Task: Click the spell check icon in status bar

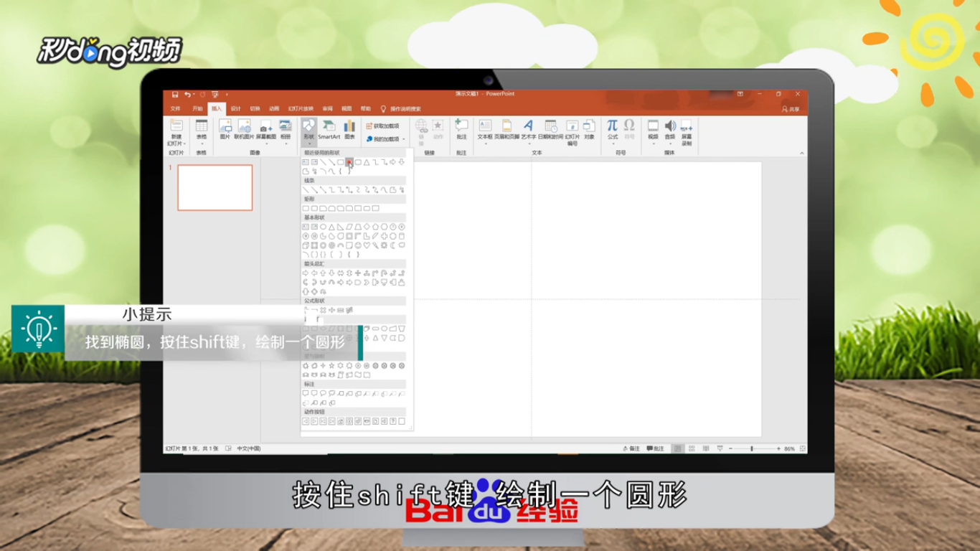Action: click(x=228, y=448)
